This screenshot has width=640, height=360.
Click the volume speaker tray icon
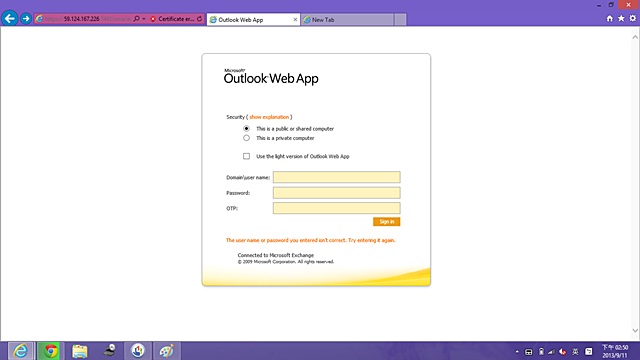pos(563,351)
